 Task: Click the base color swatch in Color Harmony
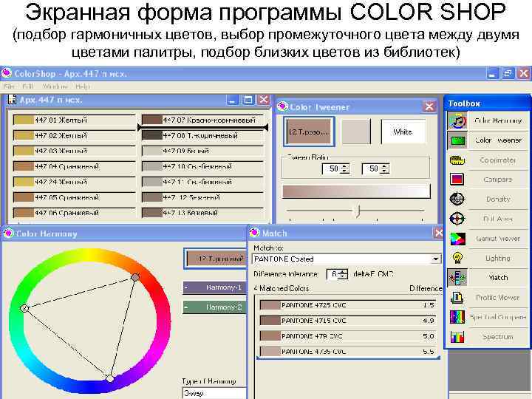(216, 259)
